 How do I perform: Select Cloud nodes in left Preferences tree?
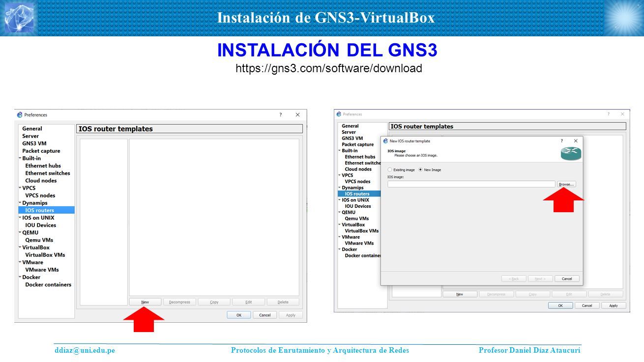[x=41, y=180]
